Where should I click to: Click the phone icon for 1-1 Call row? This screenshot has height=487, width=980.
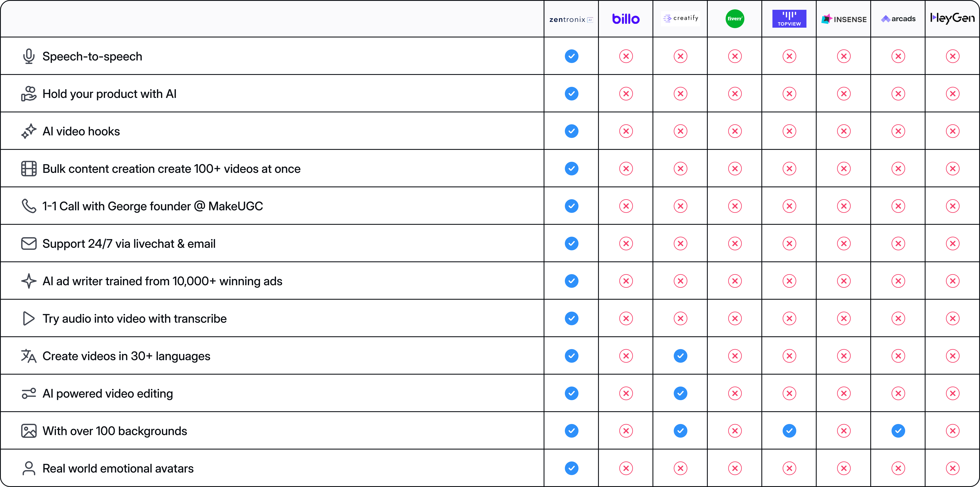[x=28, y=206]
